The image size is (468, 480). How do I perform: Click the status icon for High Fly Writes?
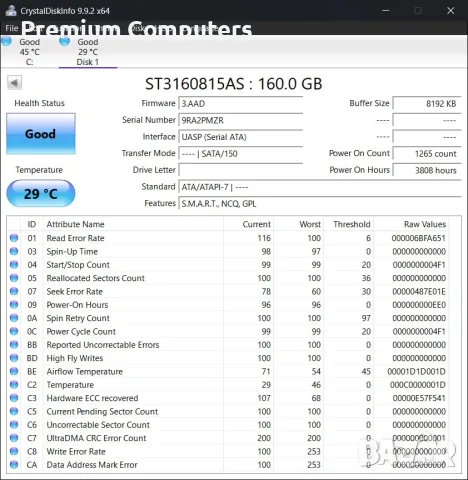pyautogui.click(x=14, y=358)
